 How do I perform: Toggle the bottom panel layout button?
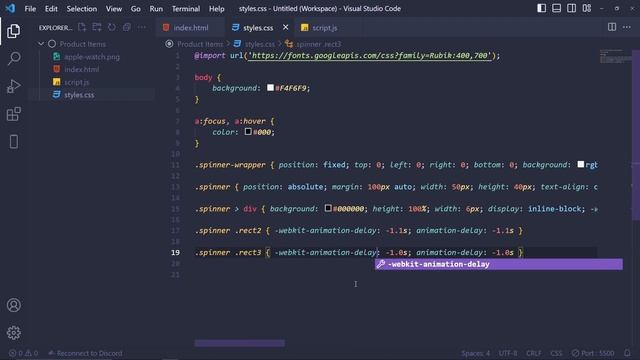[556, 8]
